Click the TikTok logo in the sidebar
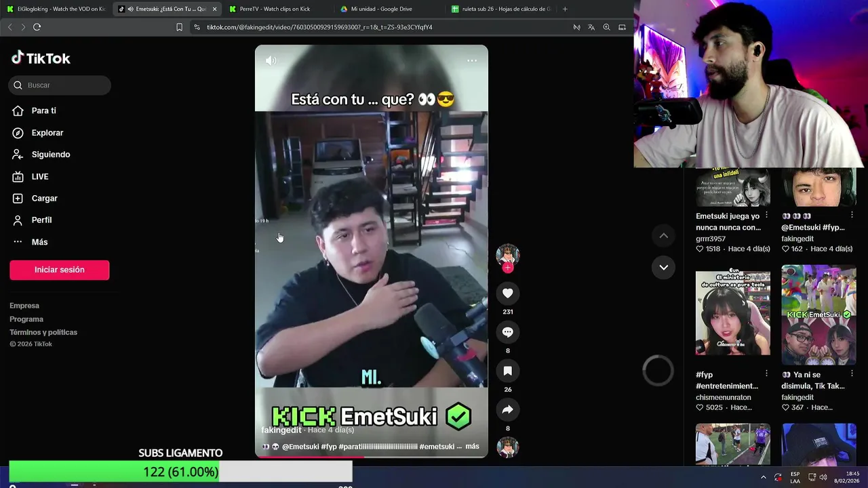Image resolution: width=868 pixels, height=488 pixels. click(x=41, y=58)
